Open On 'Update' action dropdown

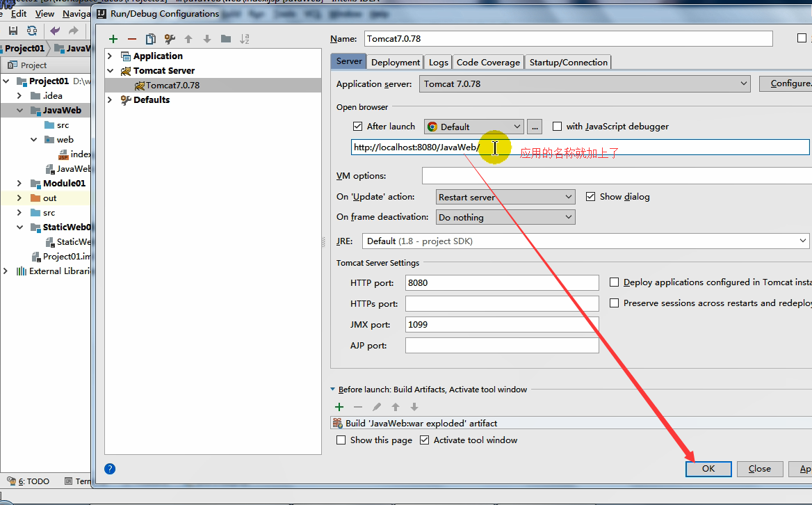(x=505, y=197)
